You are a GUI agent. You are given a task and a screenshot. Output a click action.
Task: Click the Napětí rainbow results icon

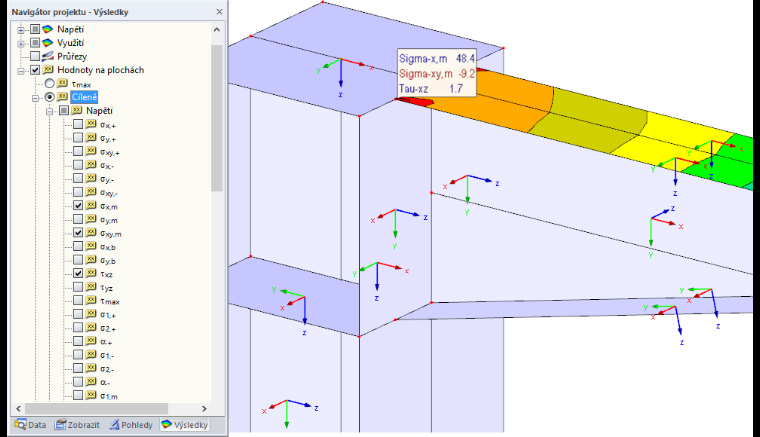click(x=48, y=30)
